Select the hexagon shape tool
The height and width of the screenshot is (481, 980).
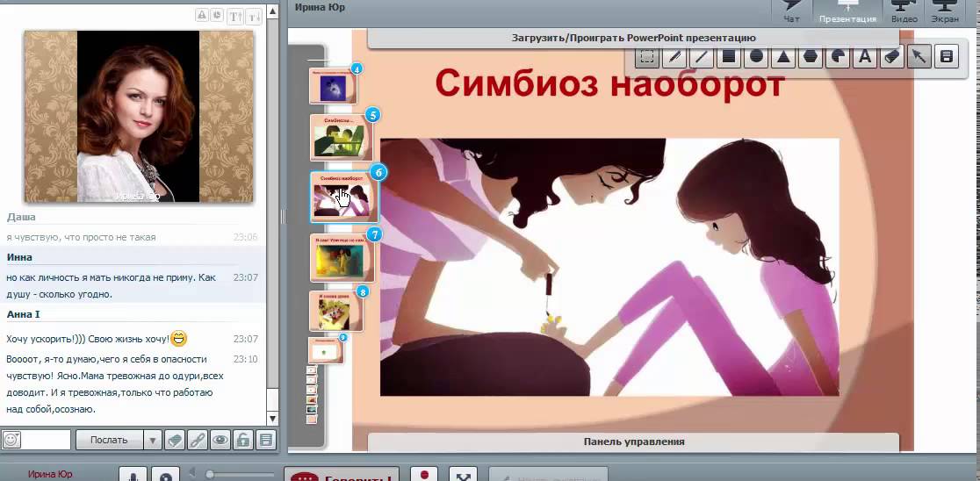pos(811,57)
